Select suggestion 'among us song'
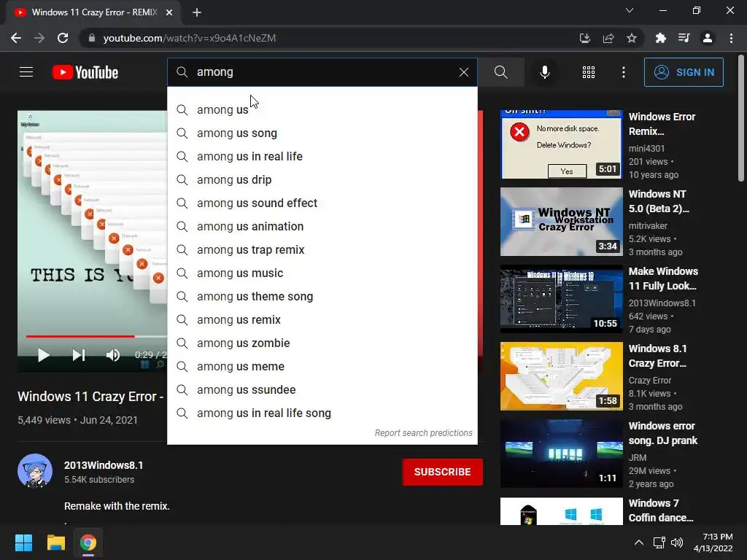This screenshot has width=747, height=560. (x=322, y=133)
